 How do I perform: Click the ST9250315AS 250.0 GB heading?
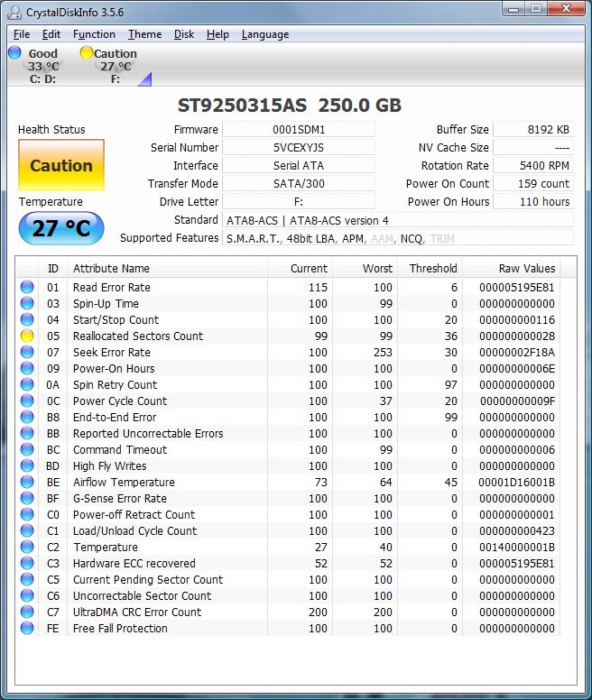pyautogui.click(x=290, y=106)
